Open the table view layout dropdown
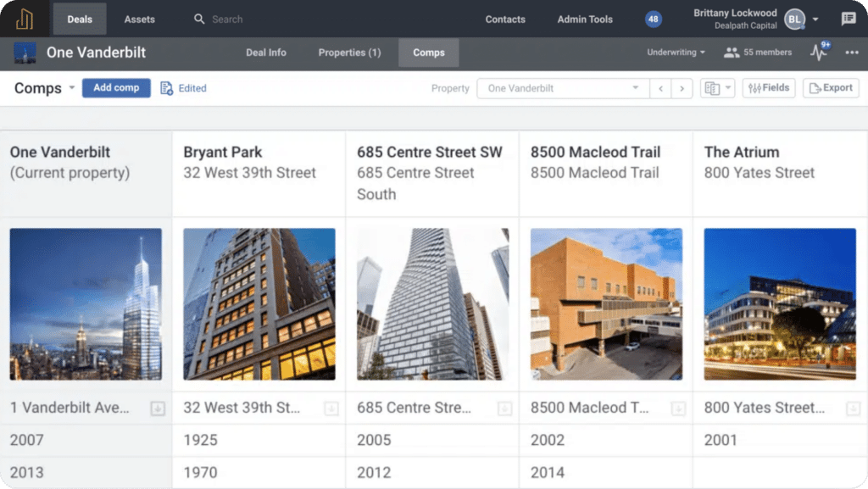Viewport: 868px width, 489px height. (x=716, y=87)
